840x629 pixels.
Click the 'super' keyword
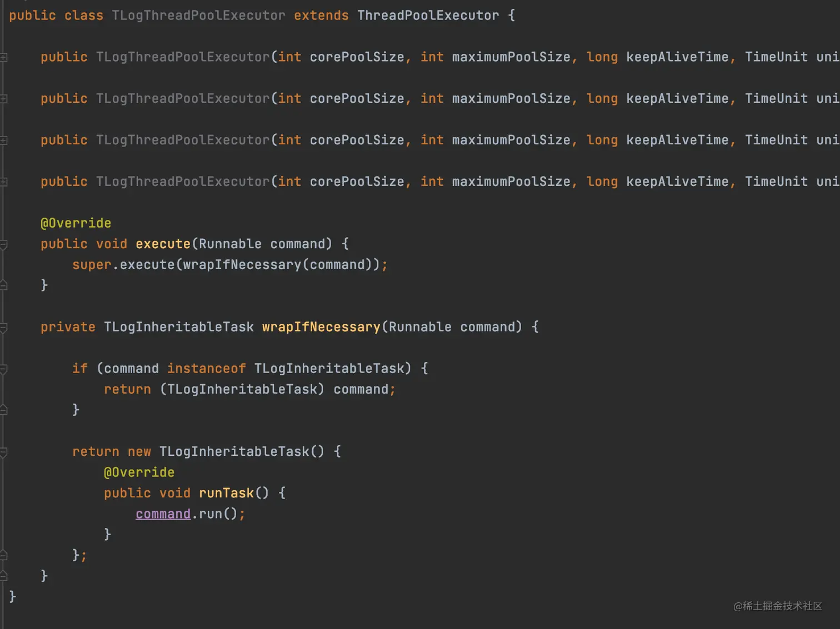pos(92,265)
